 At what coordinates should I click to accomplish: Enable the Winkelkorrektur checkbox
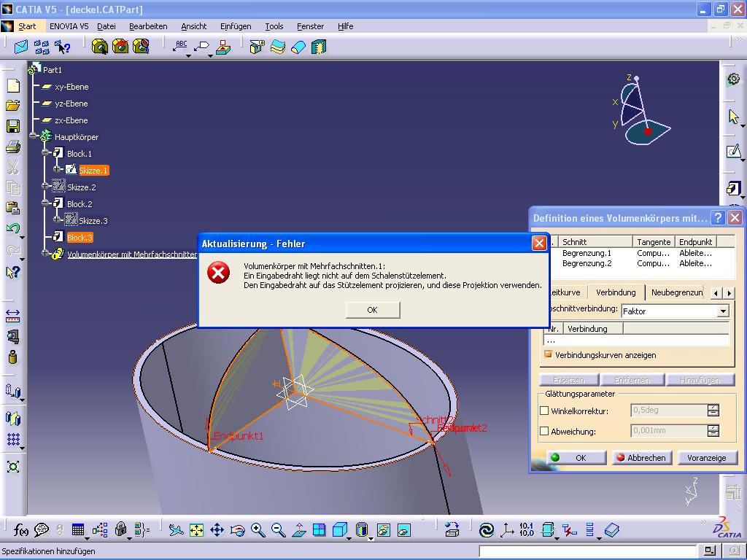pyautogui.click(x=544, y=411)
